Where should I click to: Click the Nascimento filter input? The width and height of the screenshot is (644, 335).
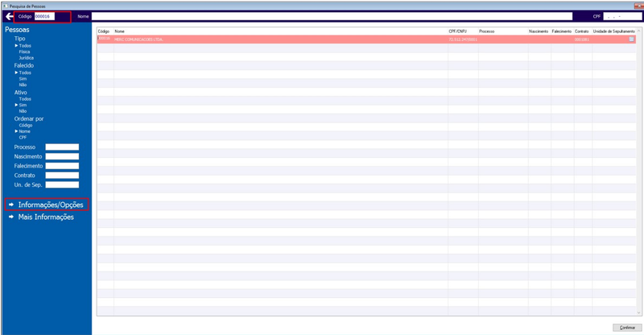pyautogui.click(x=62, y=156)
